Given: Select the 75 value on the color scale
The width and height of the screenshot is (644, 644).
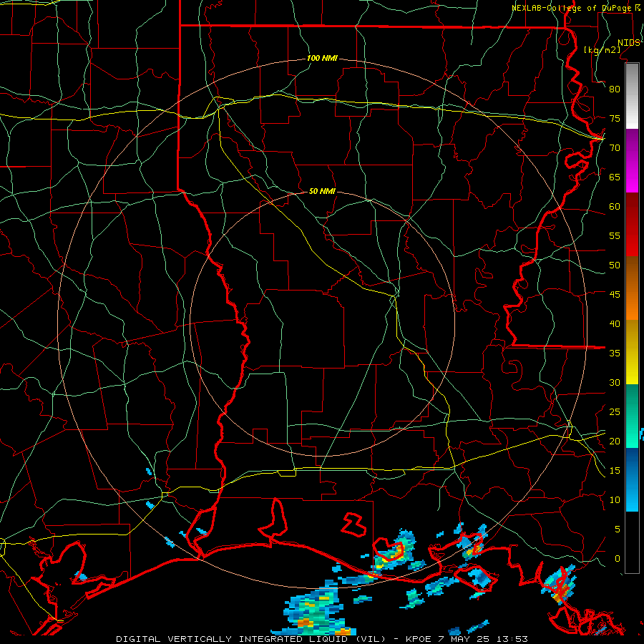Looking at the screenshot, I should pos(615,118).
